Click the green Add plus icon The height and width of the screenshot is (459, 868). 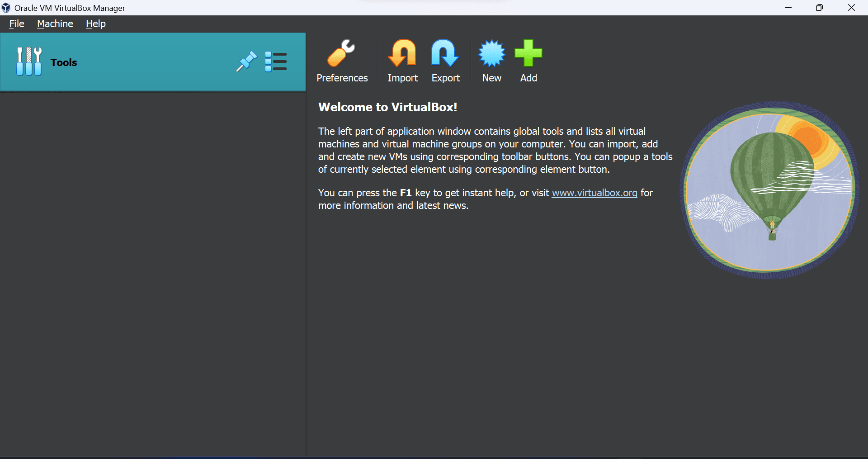click(528, 53)
